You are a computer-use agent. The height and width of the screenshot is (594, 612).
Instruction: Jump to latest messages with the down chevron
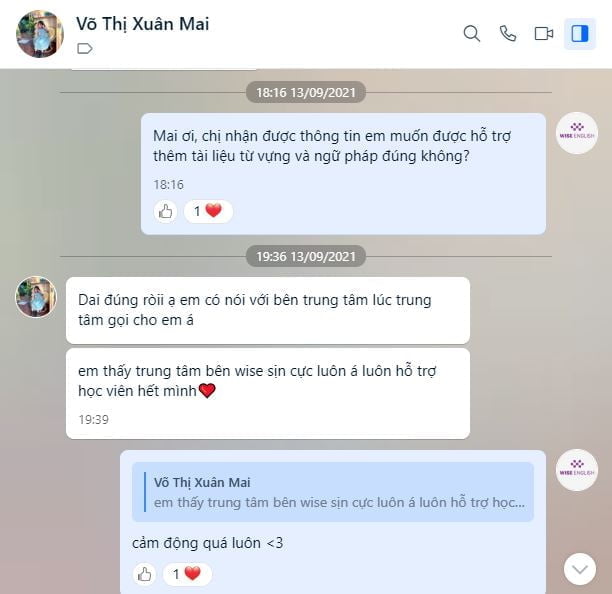point(580,569)
